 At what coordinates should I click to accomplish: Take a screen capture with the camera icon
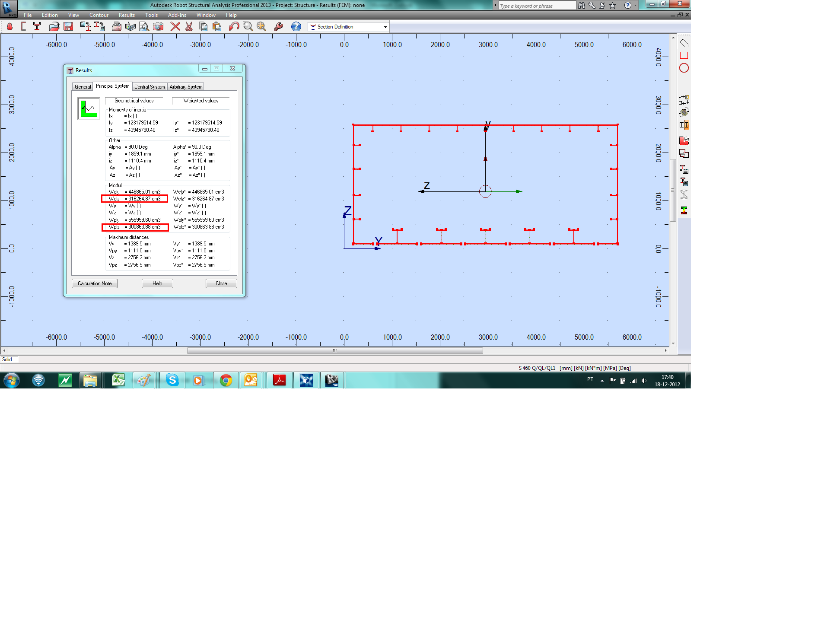pyautogui.click(x=158, y=27)
